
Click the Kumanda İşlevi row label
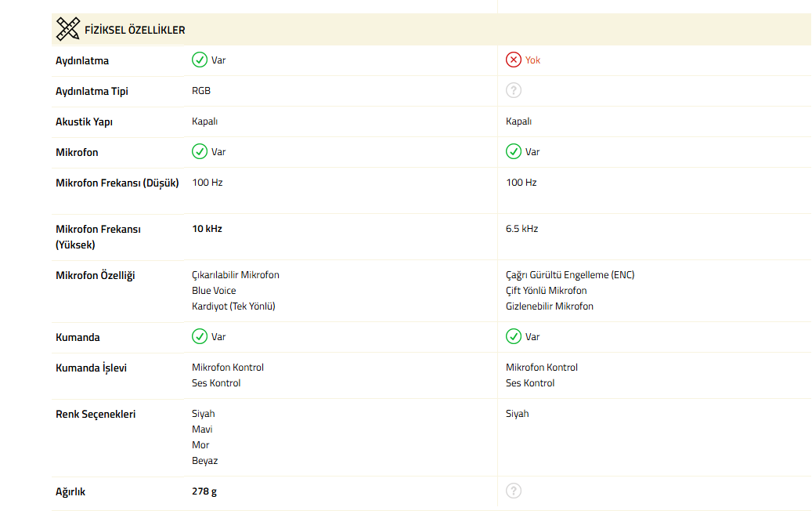[x=91, y=368]
